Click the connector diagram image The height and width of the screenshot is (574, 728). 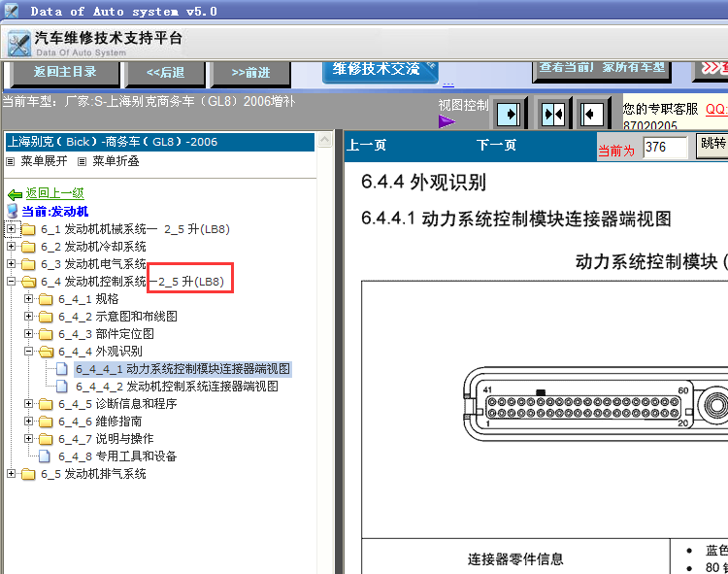[x=595, y=404]
